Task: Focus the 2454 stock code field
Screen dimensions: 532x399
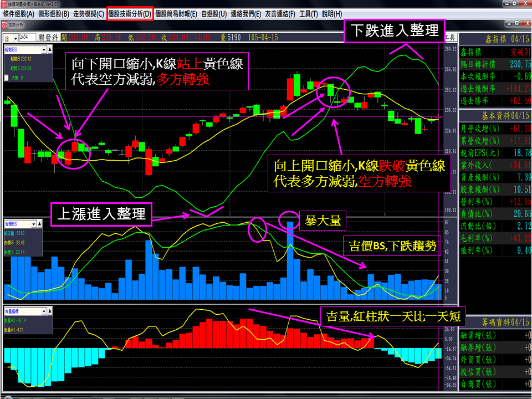Action: 27,37
